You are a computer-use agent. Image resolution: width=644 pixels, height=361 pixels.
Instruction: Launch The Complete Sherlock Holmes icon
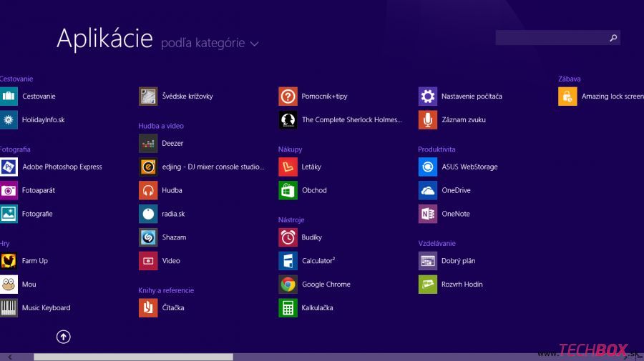pyautogui.click(x=288, y=120)
